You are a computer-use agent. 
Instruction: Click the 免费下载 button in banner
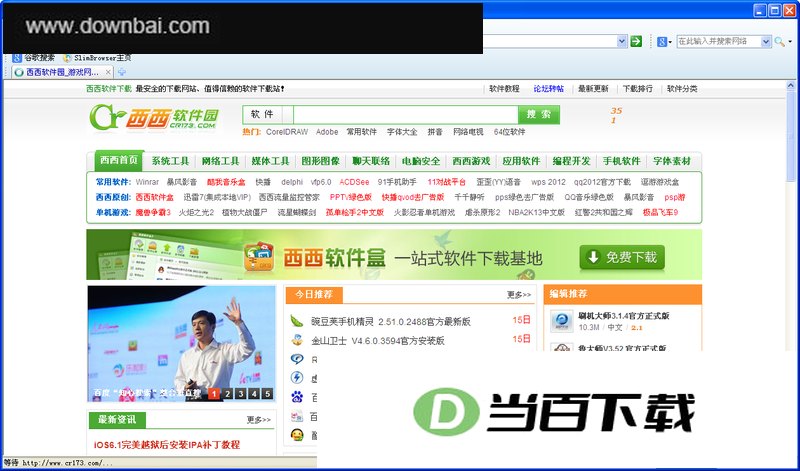(622, 257)
